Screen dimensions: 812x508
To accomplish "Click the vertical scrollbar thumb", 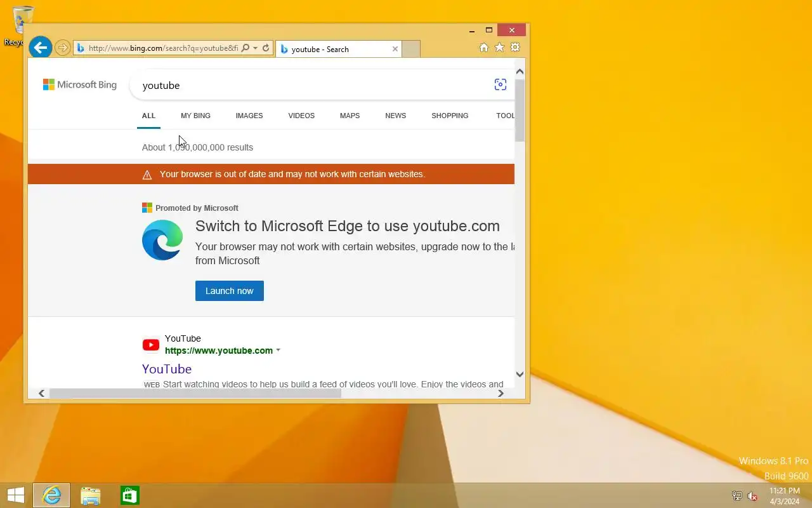I will point(520,110).
